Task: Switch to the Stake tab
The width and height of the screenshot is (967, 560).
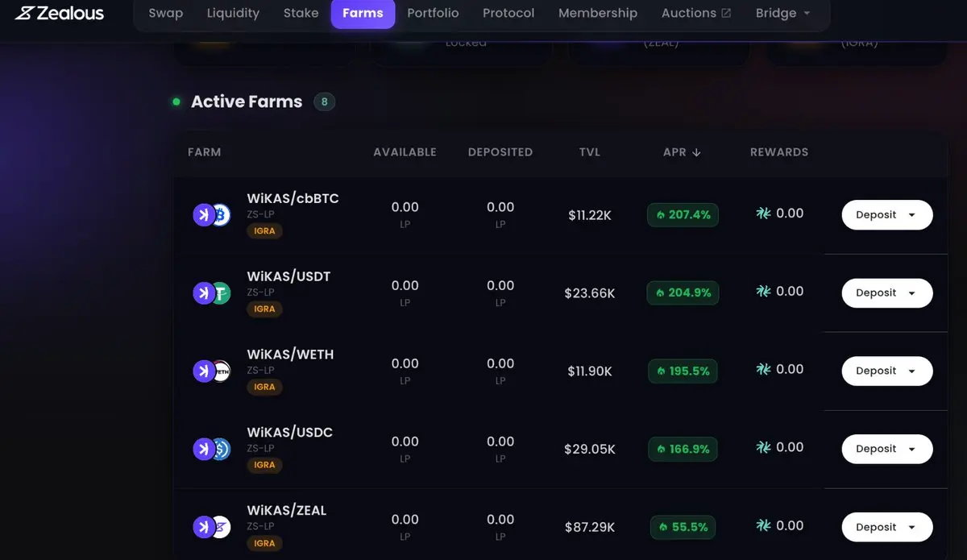Action: pos(301,14)
